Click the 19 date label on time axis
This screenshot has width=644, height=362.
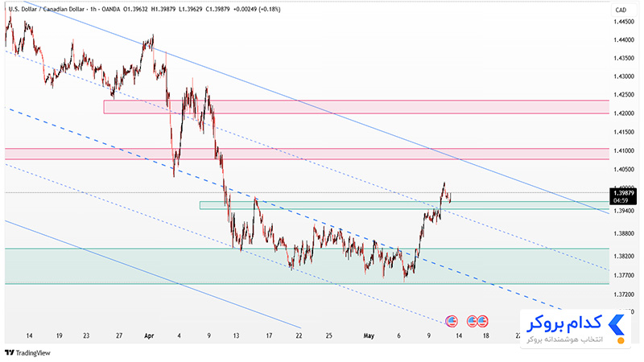(59, 335)
